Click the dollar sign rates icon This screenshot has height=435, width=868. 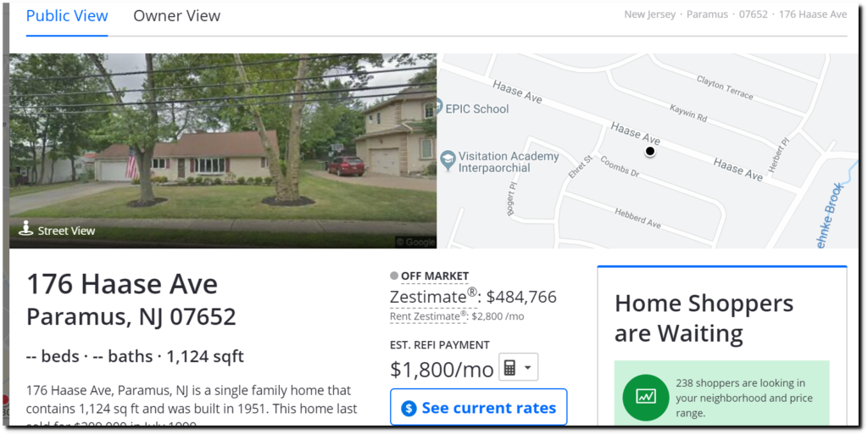(x=409, y=409)
